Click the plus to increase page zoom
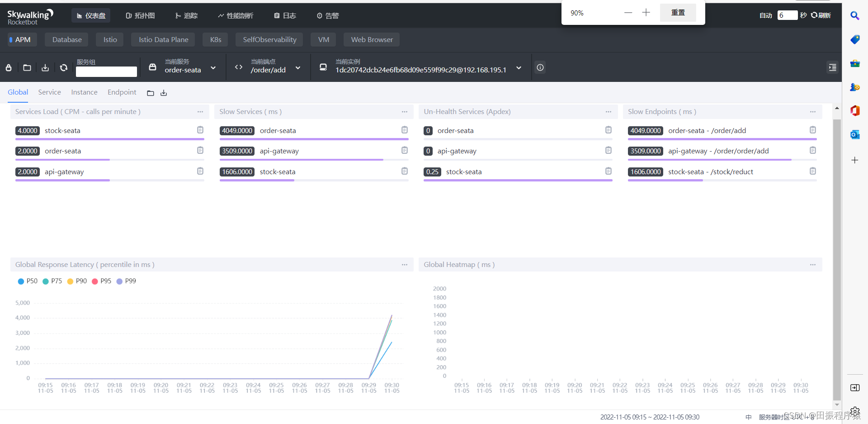The image size is (868, 424). click(646, 13)
